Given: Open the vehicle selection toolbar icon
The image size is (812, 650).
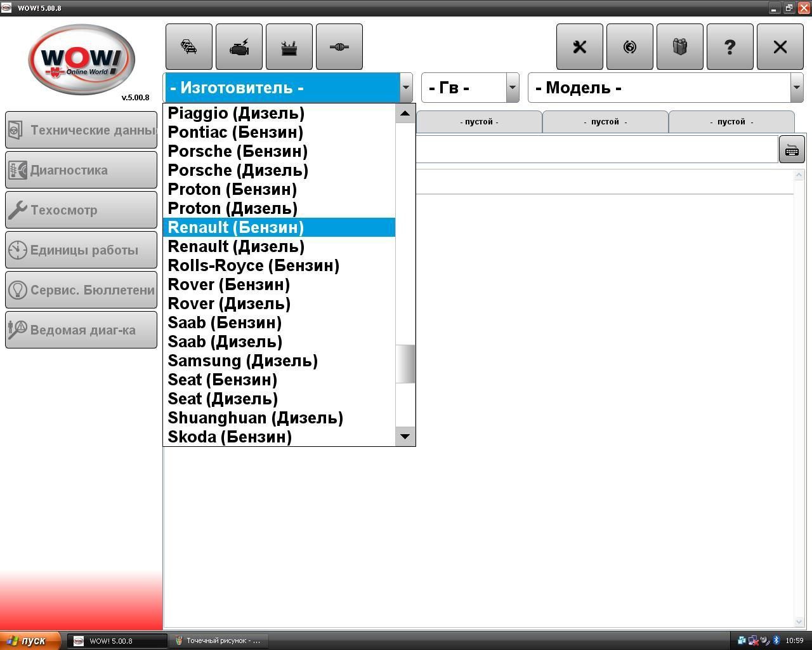Looking at the screenshot, I should point(189,47).
